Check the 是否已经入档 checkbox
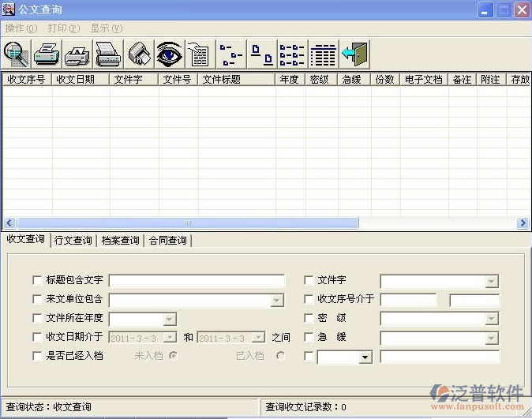The image size is (532, 419). click(x=37, y=356)
